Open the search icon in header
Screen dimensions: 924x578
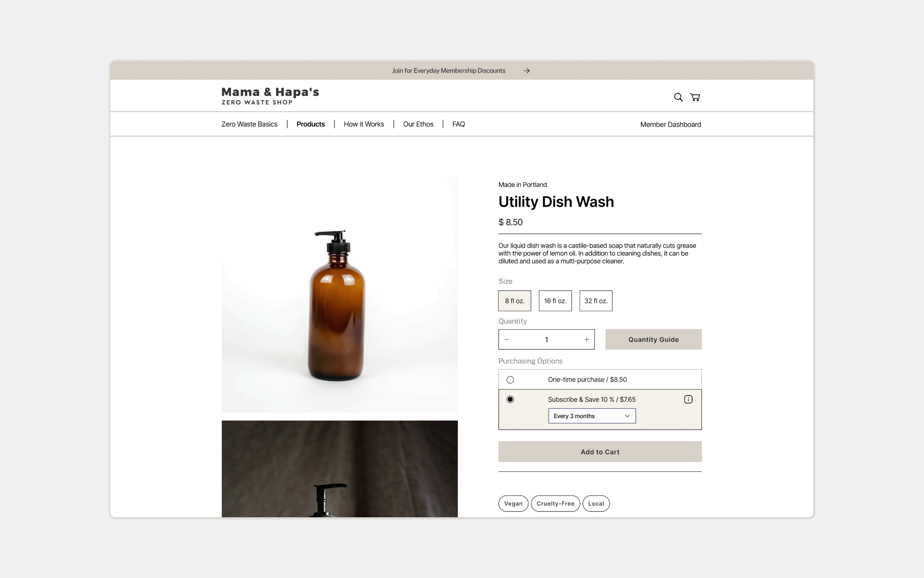pyautogui.click(x=678, y=97)
